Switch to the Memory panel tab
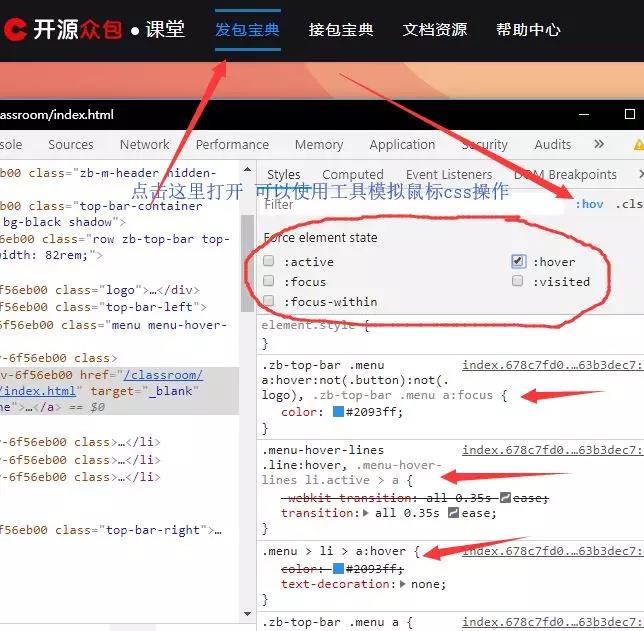This screenshot has height=631, width=644. [319, 145]
